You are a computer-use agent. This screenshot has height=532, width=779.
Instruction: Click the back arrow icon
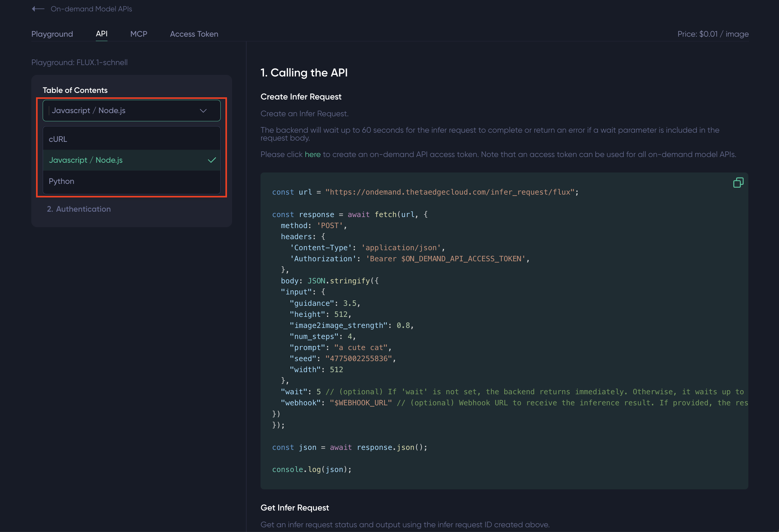point(38,9)
